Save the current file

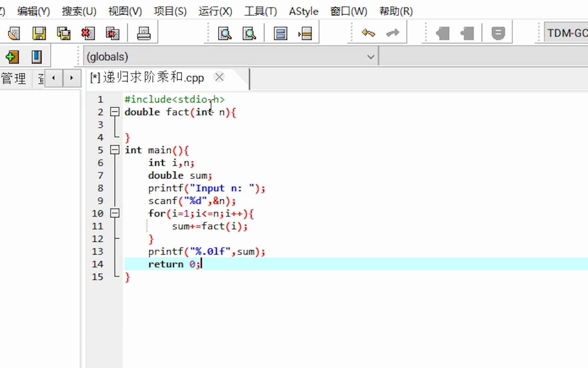[39, 33]
